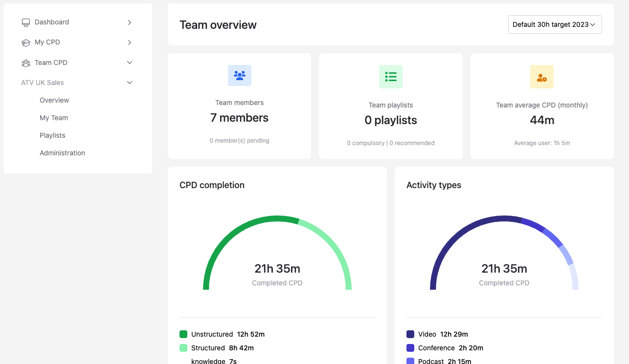Collapse the Team CPD section chevron

(x=130, y=63)
